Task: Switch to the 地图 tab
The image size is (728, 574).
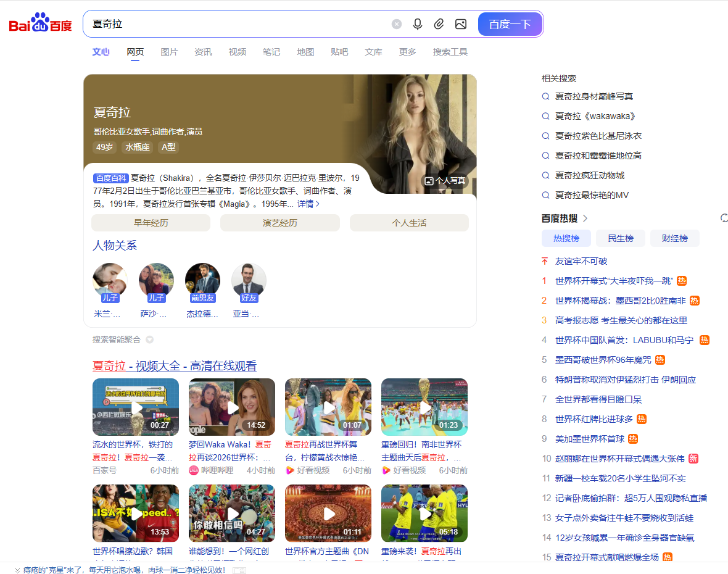Action: click(x=305, y=52)
